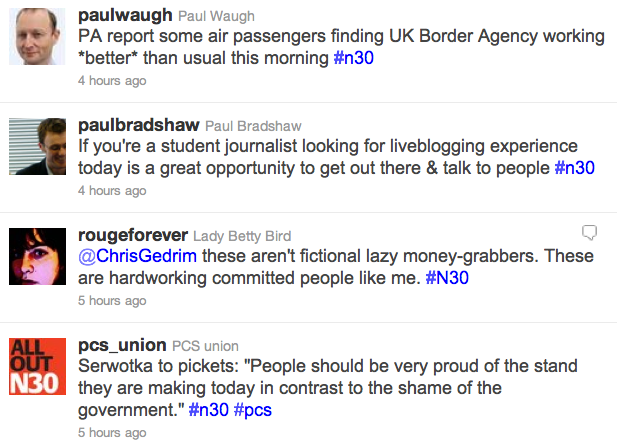Open paulwaugh's profile picture
This screenshot has height=447, width=617.
coord(38,39)
